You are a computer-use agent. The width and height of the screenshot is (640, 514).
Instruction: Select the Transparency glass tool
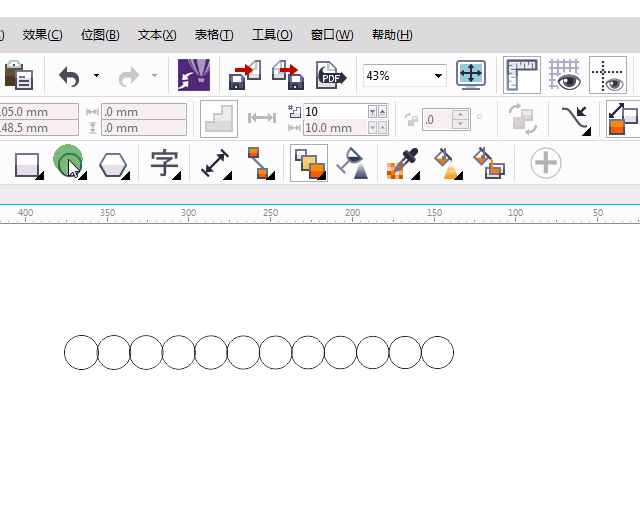pos(352,163)
